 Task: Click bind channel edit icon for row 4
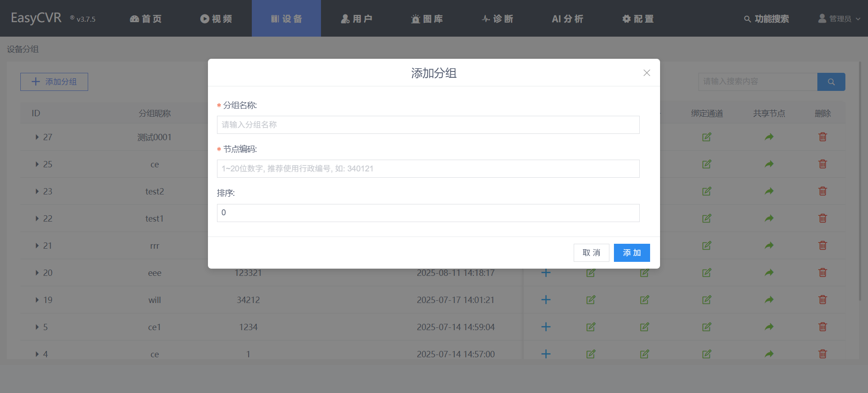[x=707, y=354]
